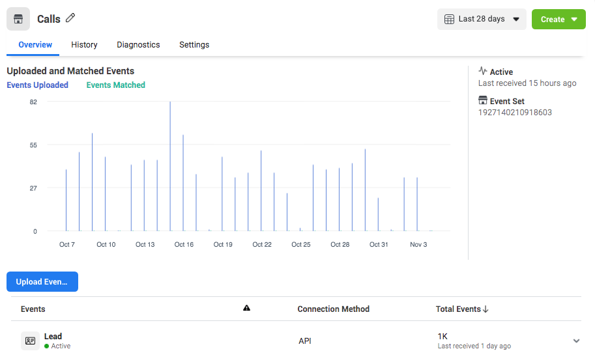Click 'Last received 15 hours ago' text
Screen dimensions: 595x364
pyautogui.click(x=527, y=83)
